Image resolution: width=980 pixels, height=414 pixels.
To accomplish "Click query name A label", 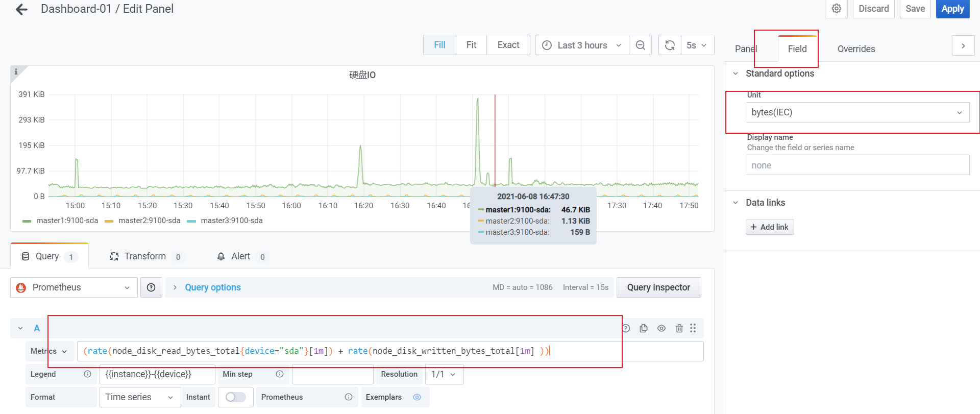I will 37,328.
